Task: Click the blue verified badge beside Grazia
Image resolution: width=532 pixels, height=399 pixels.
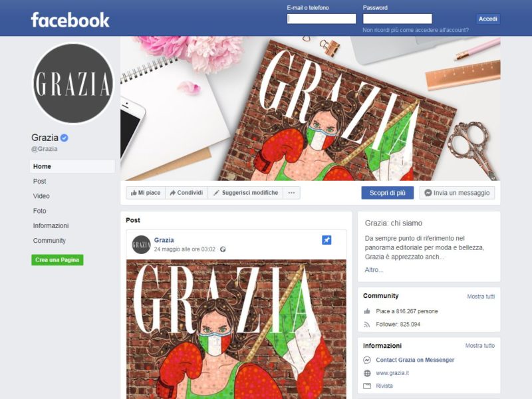Action: point(64,138)
